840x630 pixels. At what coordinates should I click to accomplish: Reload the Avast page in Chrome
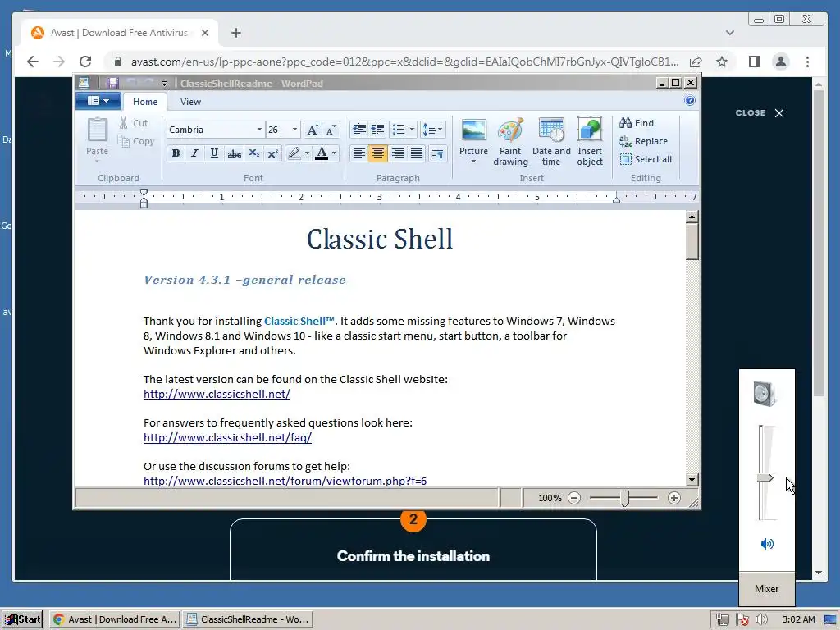85,62
